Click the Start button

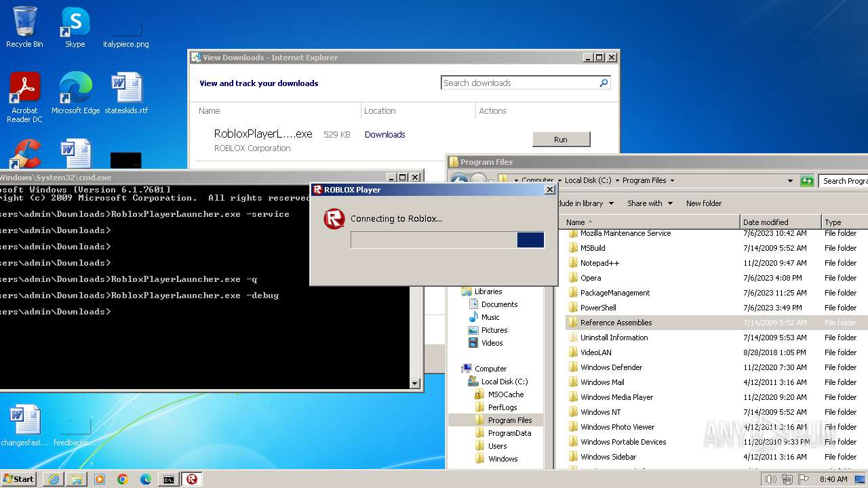[19, 479]
